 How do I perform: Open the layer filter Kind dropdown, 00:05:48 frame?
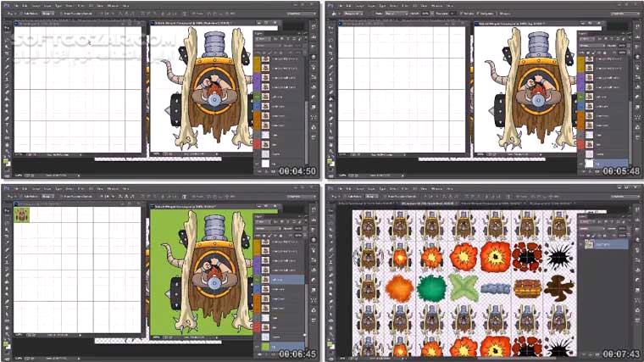point(588,38)
